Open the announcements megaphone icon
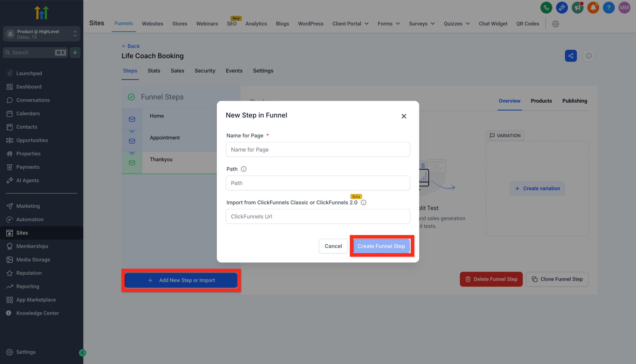 click(x=577, y=7)
